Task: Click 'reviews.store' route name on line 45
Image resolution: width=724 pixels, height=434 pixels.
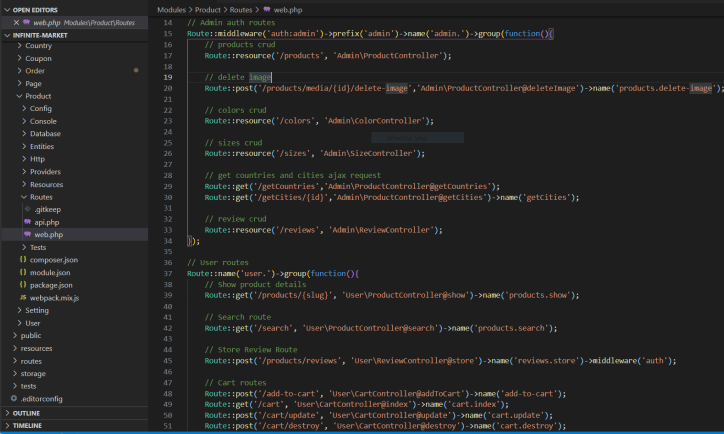Action: 547,361
